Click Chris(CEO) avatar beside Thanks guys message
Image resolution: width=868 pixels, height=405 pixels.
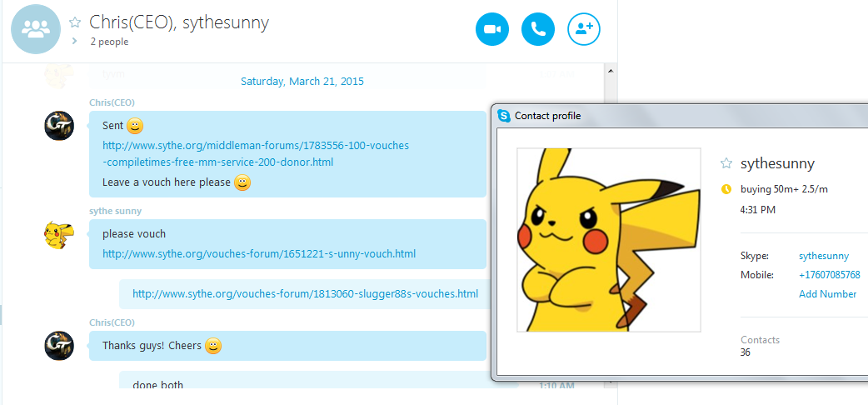[x=58, y=346]
